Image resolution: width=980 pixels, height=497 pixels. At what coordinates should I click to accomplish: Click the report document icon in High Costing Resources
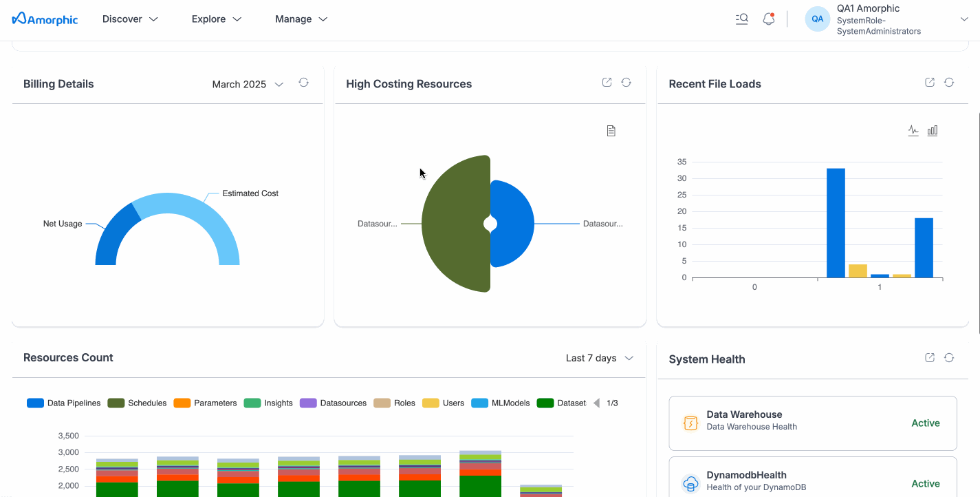click(611, 131)
